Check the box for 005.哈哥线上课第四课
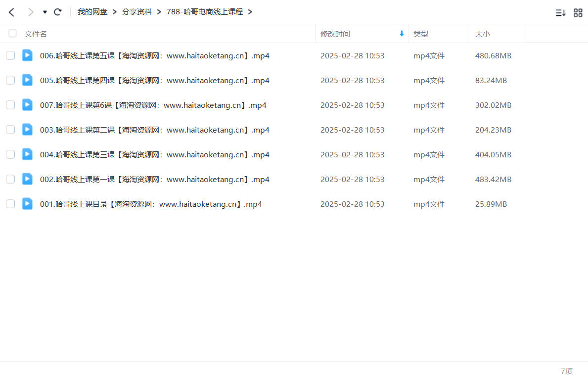 (x=10, y=80)
